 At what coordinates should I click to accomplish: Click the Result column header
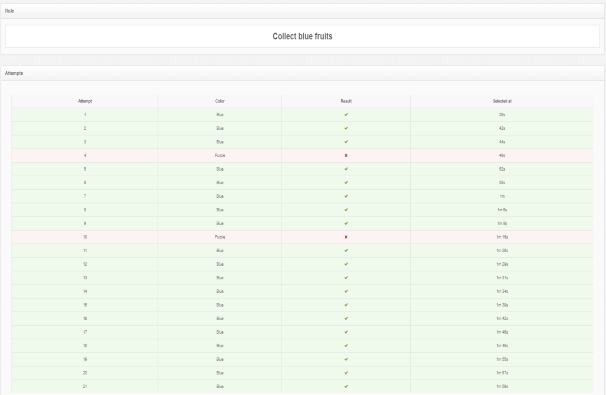click(x=346, y=101)
